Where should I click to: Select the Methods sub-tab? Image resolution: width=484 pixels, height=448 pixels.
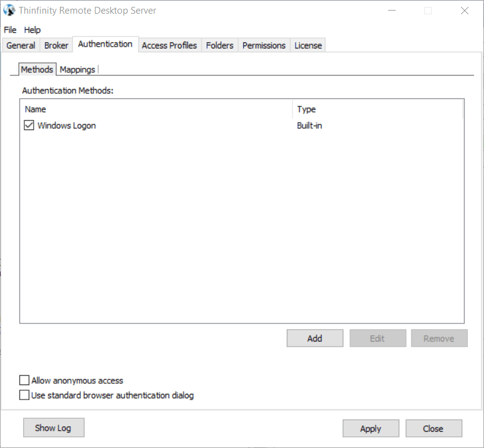click(37, 70)
